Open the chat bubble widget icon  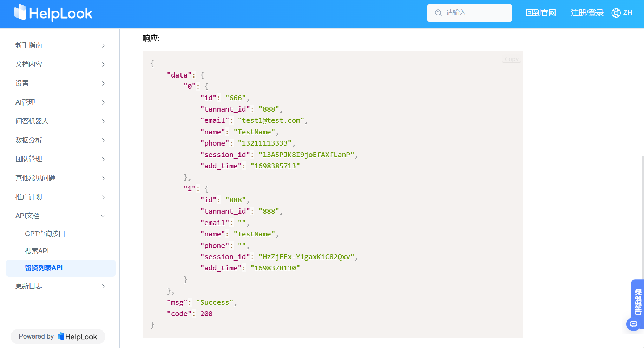(x=633, y=324)
